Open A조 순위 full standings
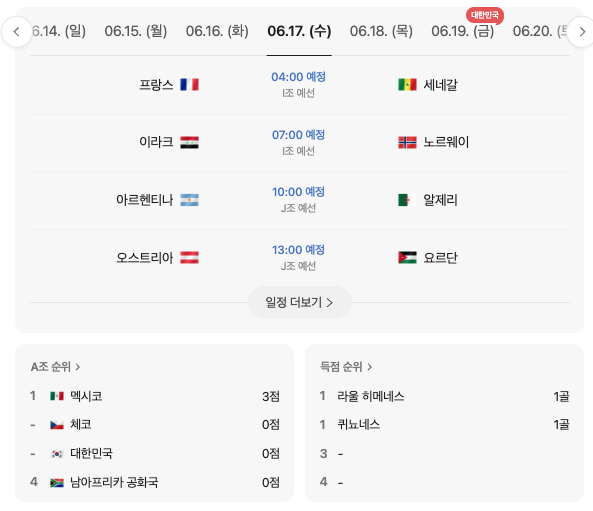Image resolution: width=593 pixels, height=511 pixels. tap(56, 367)
